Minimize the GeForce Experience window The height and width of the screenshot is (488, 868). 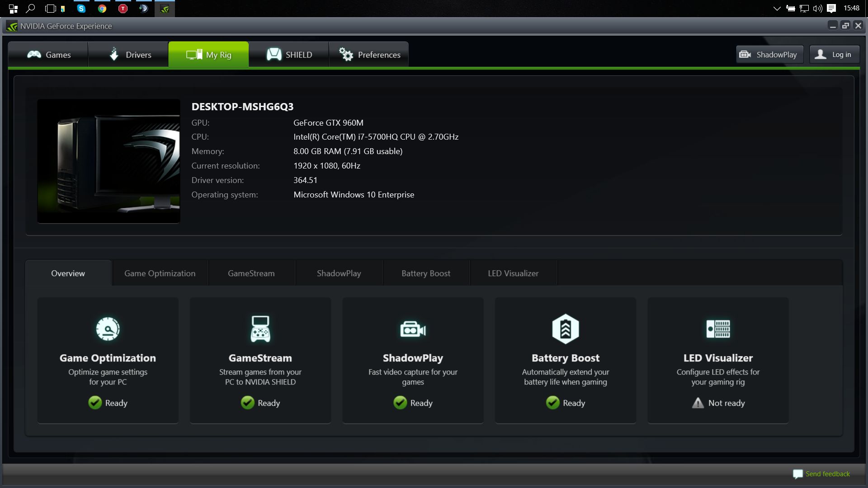point(833,26)
